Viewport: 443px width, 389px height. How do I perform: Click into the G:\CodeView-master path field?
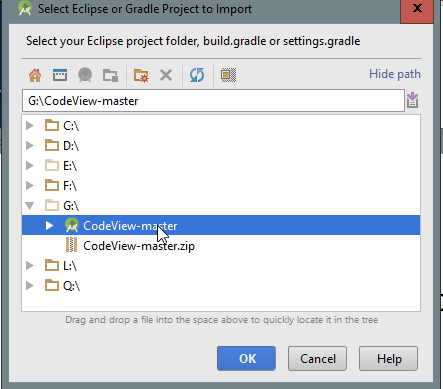[213, 101]
